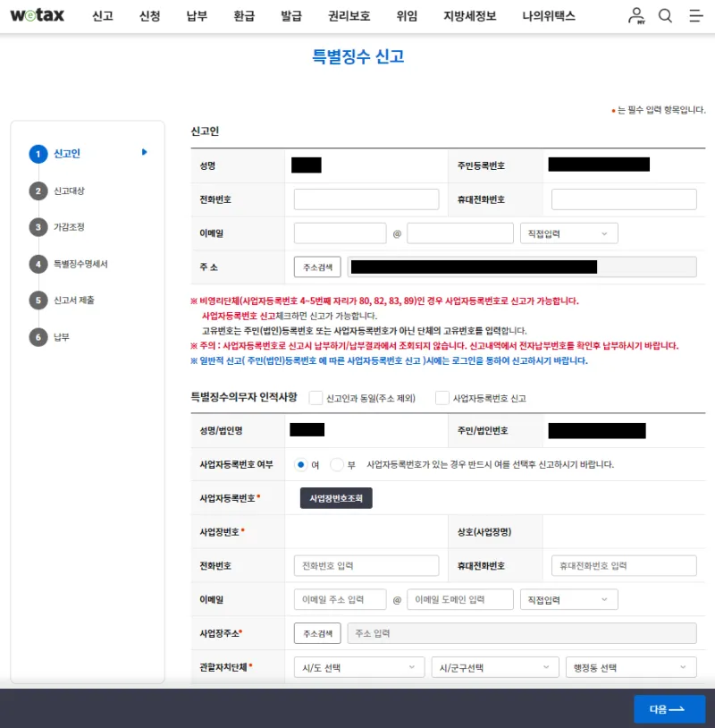Click the search magnifier icon
This screenshot has width=715, height=728.
pyautogui.click(x=665, y=16)
